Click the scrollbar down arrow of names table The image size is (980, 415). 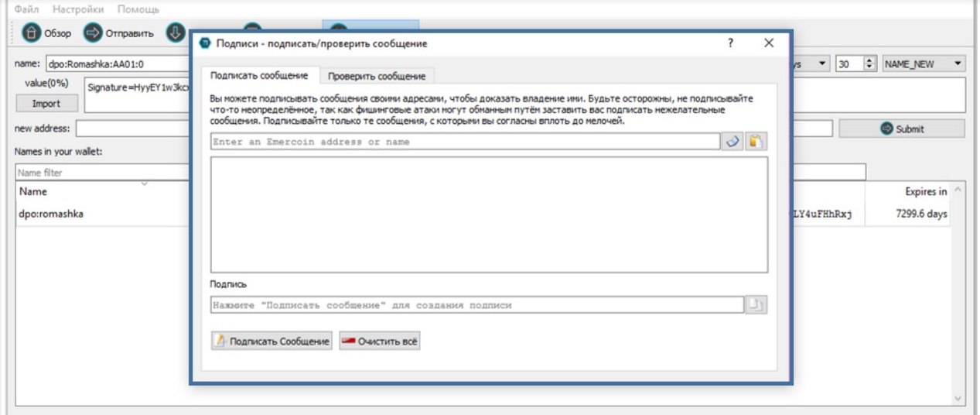point(958,399)
